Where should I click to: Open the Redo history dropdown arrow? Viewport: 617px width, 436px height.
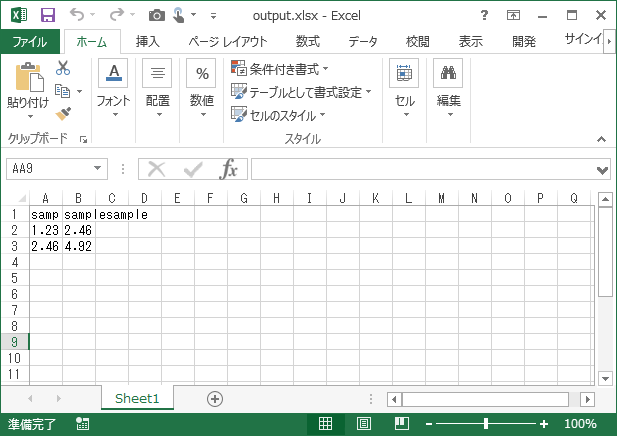(x=132, y=15)
